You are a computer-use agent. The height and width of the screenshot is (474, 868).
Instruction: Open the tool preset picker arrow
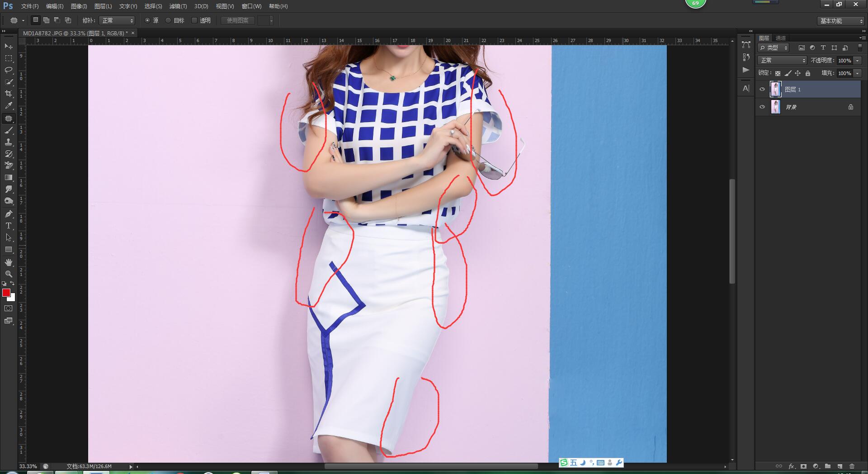23,20
